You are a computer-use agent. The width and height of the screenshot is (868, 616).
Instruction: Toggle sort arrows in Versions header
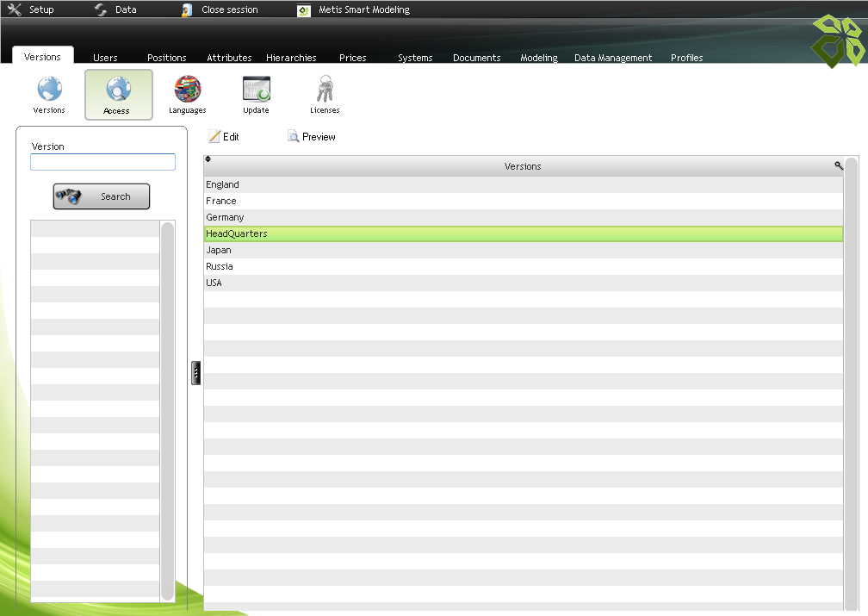(x=208, y=159)
